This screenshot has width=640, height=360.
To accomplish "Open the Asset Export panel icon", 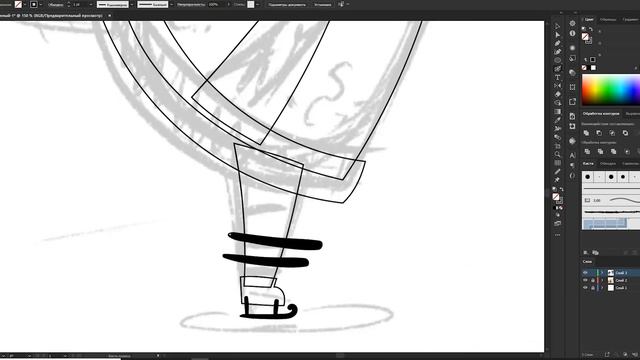I will 572,101.
